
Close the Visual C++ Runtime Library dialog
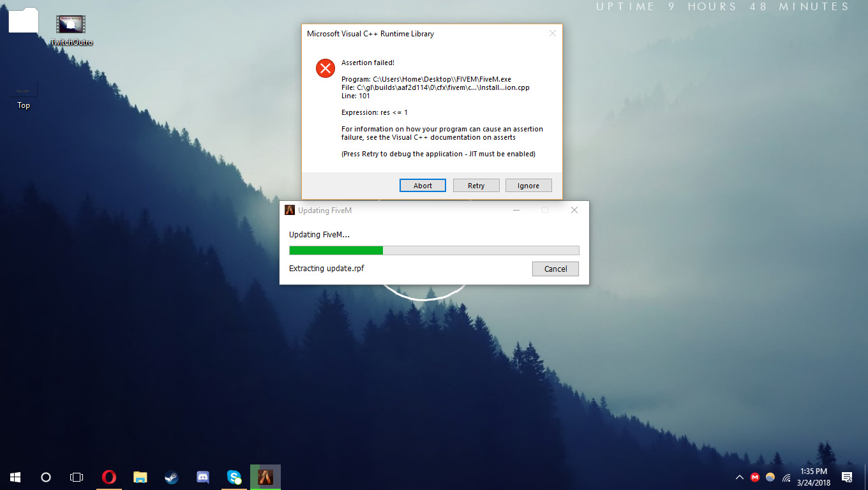[x=553, y=33]
